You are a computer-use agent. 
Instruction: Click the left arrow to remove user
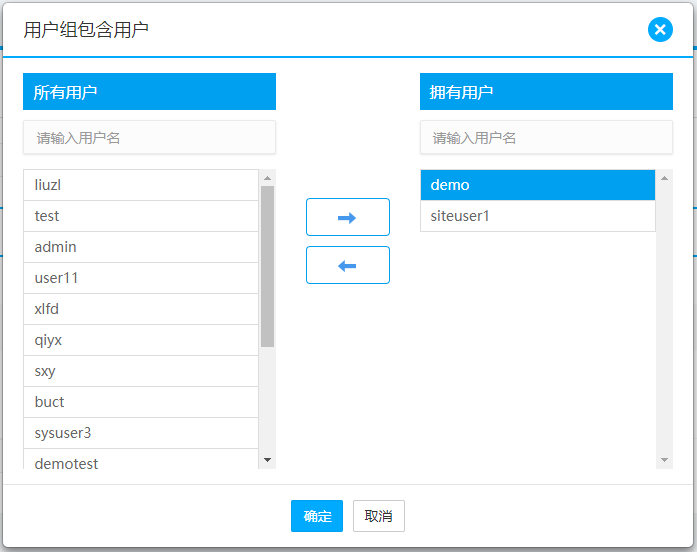347,265
